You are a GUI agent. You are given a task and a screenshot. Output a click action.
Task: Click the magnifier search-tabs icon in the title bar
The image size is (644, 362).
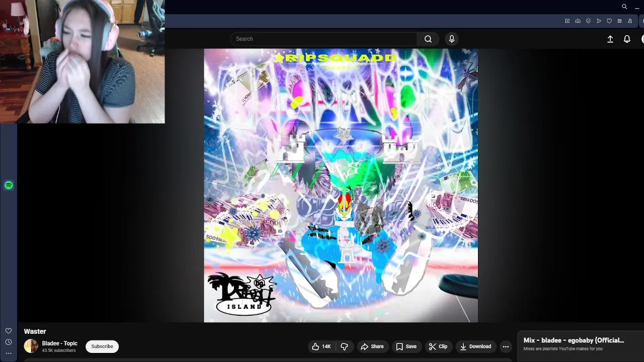coord(624,7)
